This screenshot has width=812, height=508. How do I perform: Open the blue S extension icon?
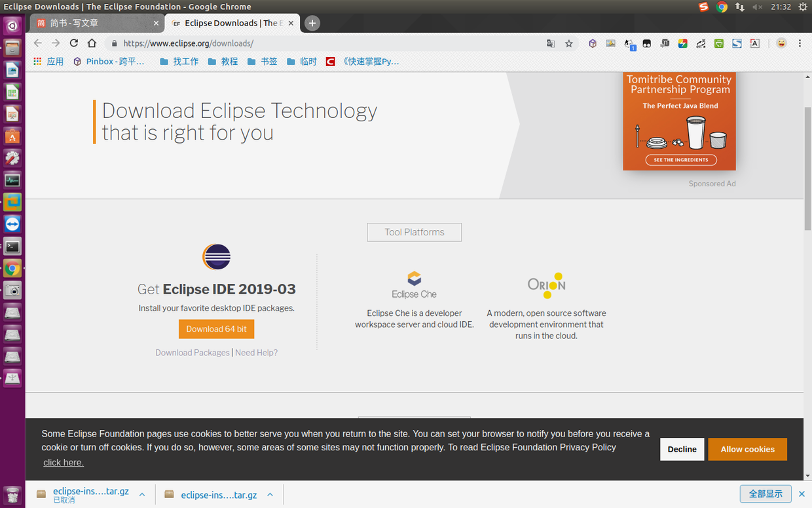(x=737, y=43)
